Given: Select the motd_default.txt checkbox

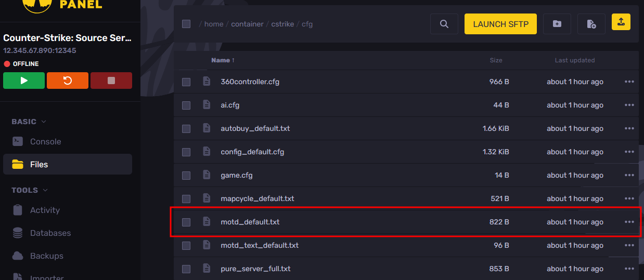Looking at the screenshot, I should 186,222.
